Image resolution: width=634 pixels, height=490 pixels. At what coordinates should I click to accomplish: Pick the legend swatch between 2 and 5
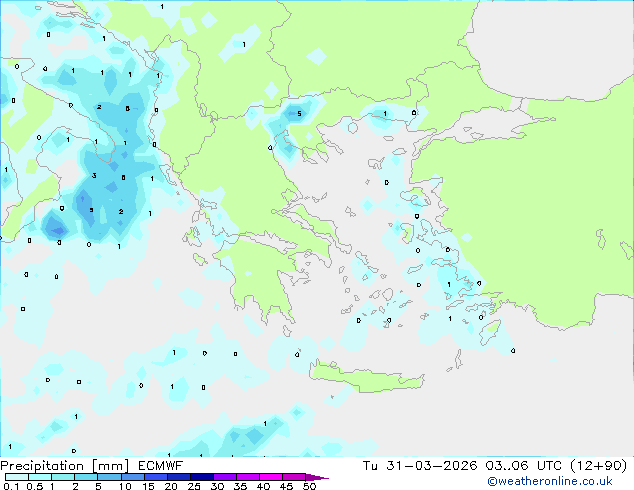86,477
